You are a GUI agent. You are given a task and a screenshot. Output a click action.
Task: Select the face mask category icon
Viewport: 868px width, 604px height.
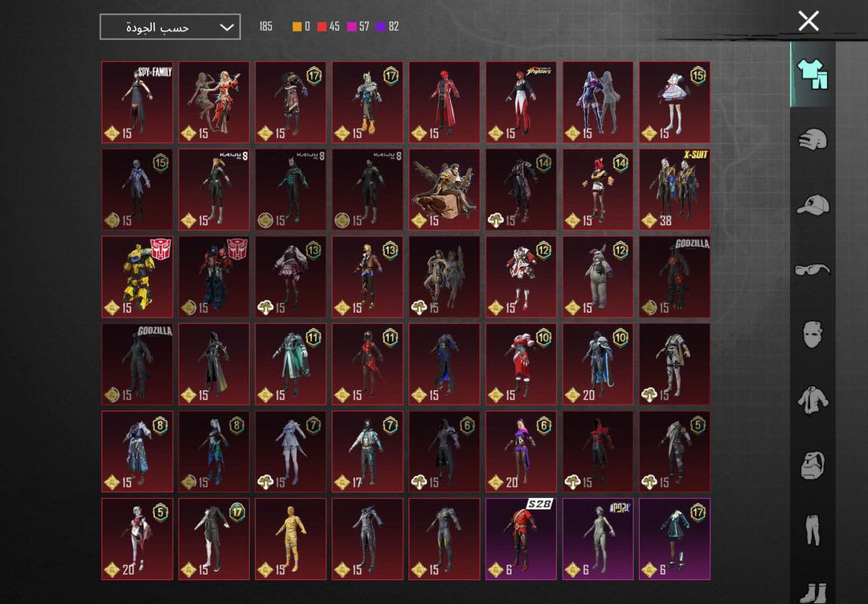[812, 333]
